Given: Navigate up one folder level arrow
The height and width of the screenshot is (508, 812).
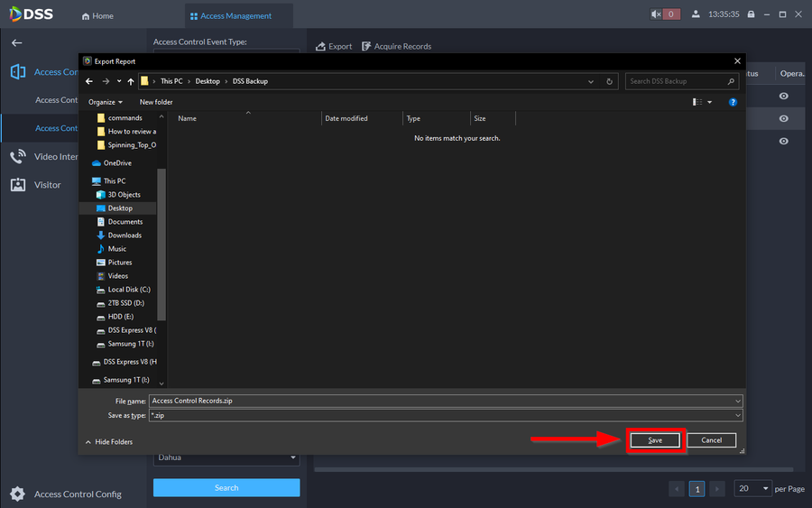Looking at the screenshot, I should pyautogui.click(x=131, y=81).
